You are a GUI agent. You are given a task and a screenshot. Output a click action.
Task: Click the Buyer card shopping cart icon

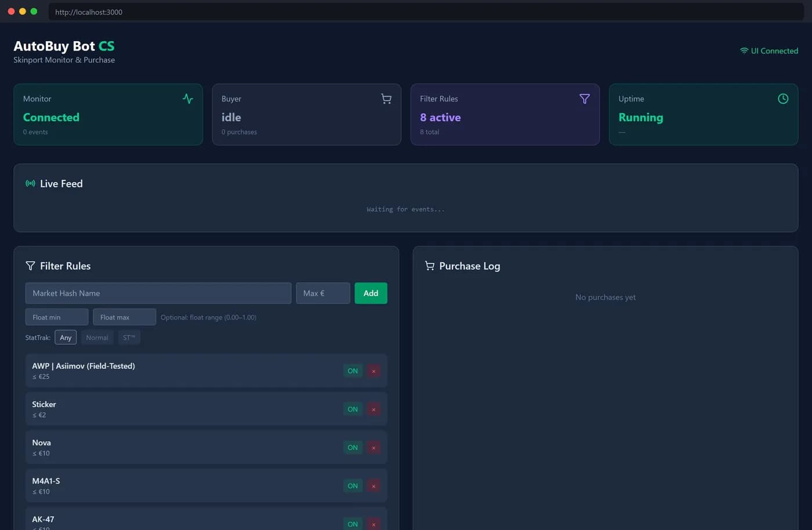(386, 99)
